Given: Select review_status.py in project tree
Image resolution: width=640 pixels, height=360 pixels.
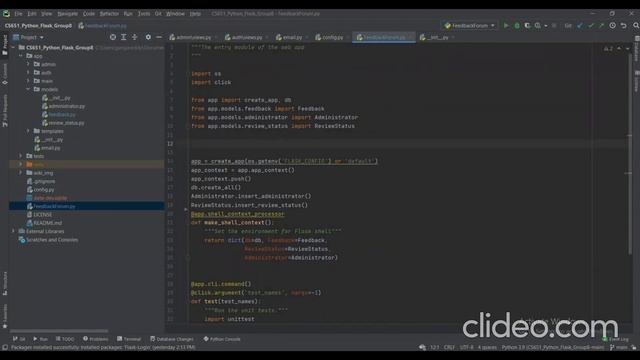Looking at the screenshot, I should (67, 123).
